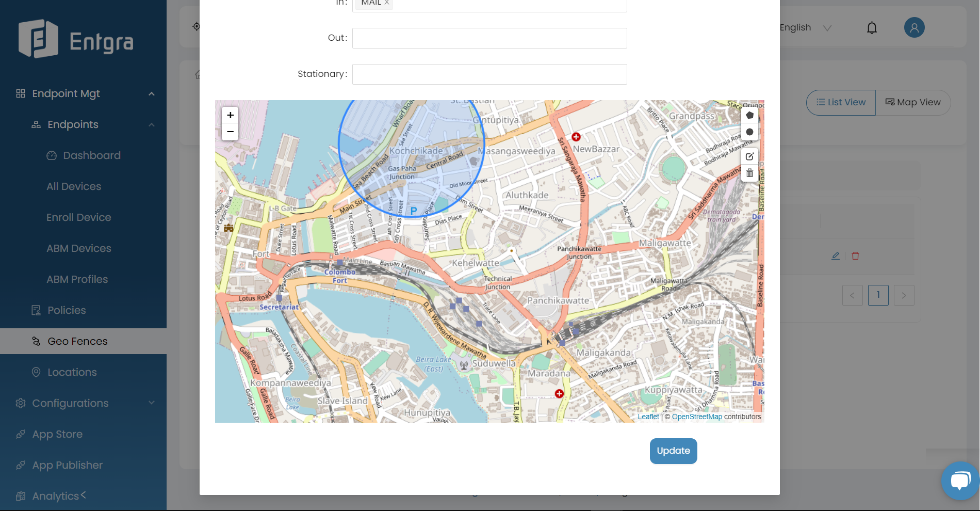
Task: Click the Colombo Fort station label on map
Action: pos(340,276)
